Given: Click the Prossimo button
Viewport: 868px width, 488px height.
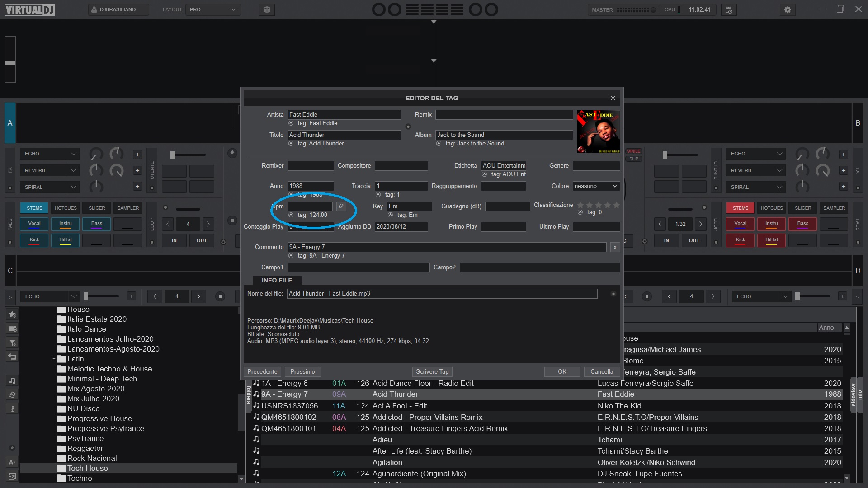Looking at the screenshot, I should coord(302,372).
